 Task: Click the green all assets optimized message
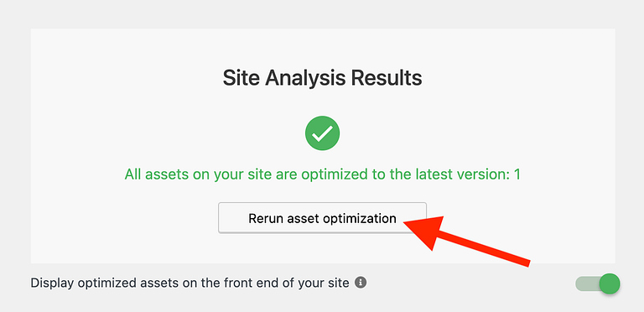[x=322, y=174]
